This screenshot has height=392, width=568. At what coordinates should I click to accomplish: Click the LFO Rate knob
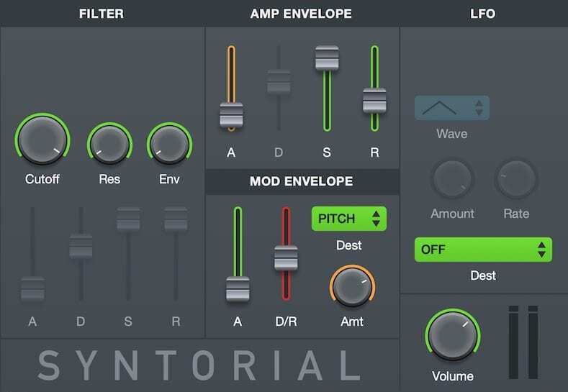click(x=516, y=178)
